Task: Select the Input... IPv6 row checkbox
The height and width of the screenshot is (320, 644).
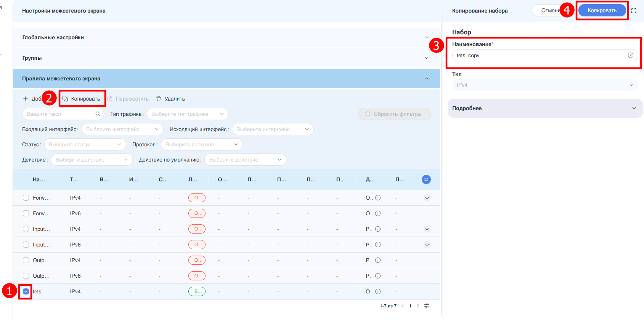Action: [26, 245]
